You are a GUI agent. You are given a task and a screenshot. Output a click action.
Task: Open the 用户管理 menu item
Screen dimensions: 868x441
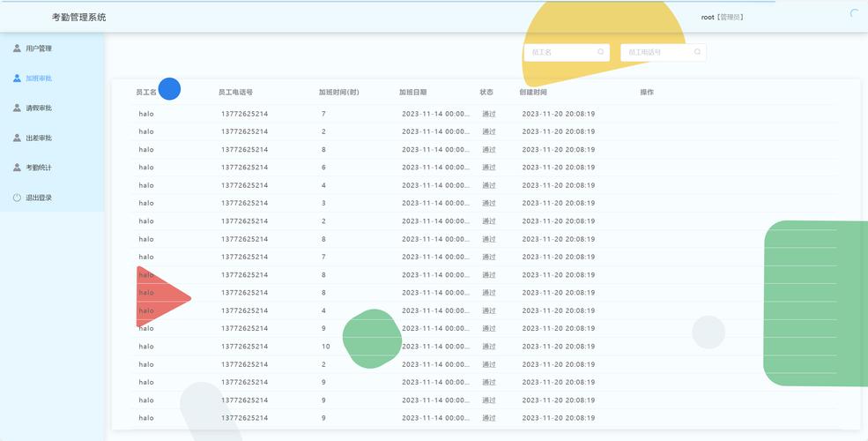[x=39, y=49]
